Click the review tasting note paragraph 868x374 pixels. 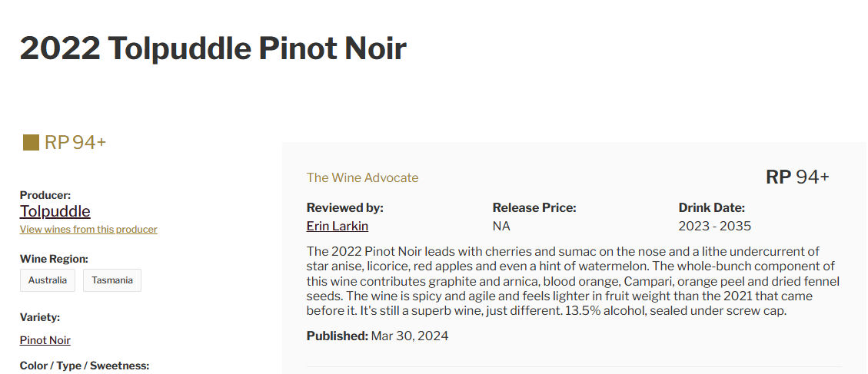click(573, 281)
